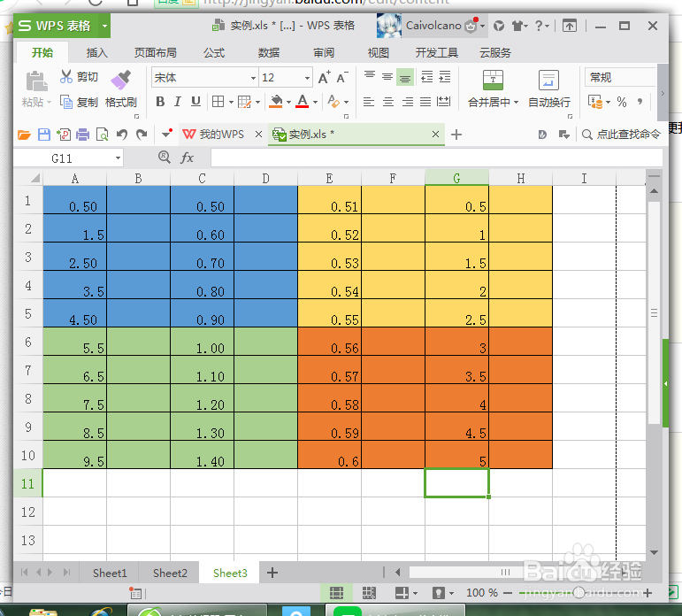
Task: Click the Paste clipboard icon
Action: 36,81
